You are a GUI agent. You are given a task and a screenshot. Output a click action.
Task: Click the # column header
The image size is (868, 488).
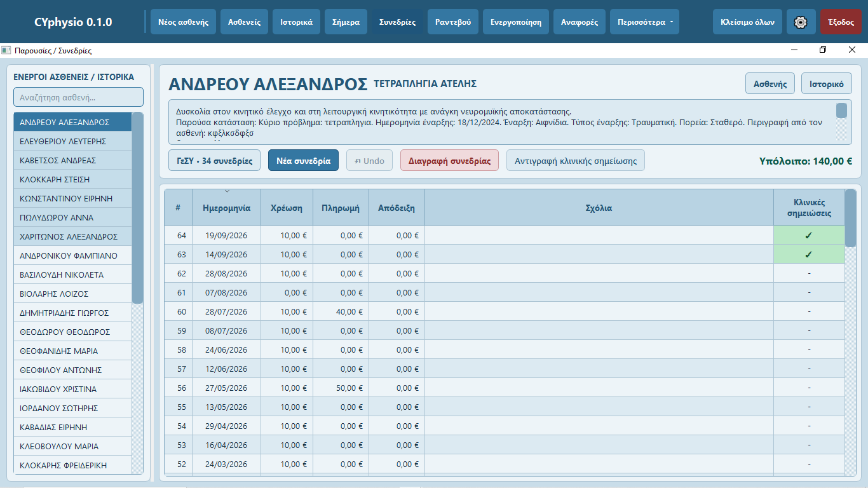pos(178,208)
